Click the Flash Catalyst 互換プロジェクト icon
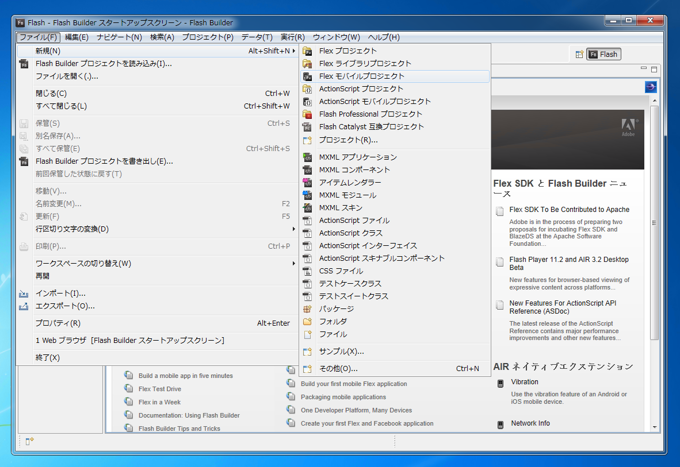This screenshot has width=680, height=467. point(307,127)
